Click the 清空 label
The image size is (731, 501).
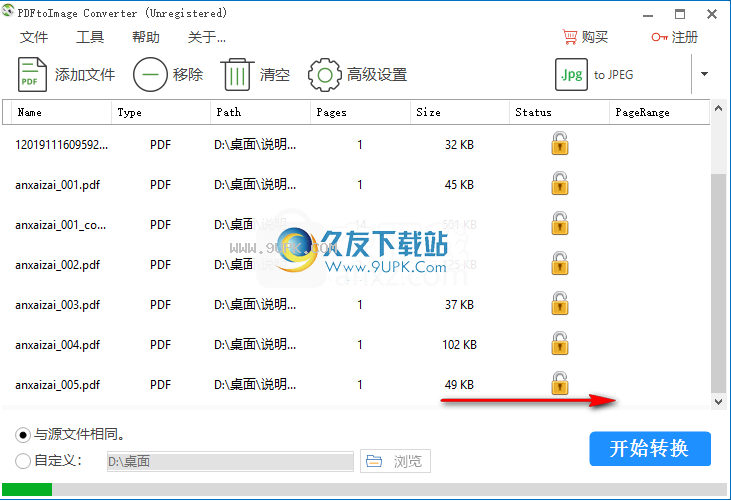pyautogui.click(x=275, y=75)
